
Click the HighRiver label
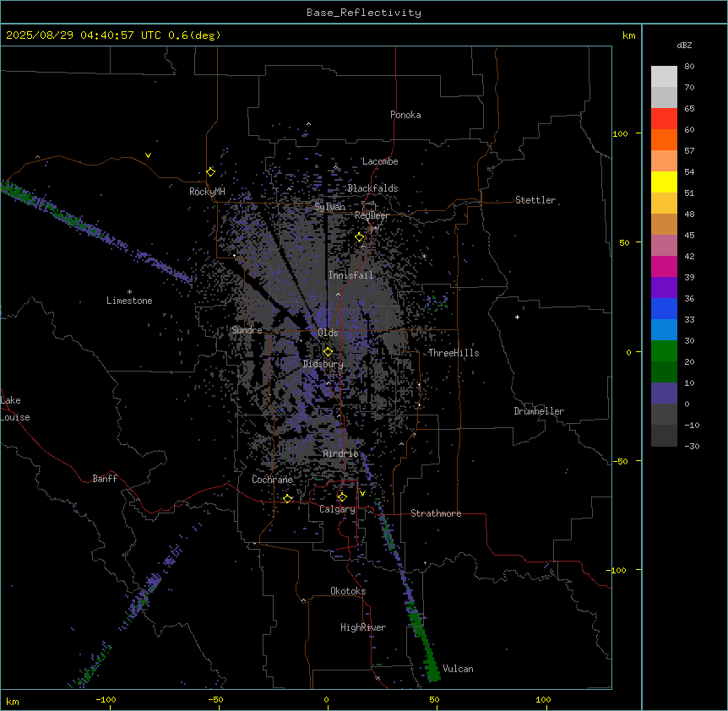point(363,627)
